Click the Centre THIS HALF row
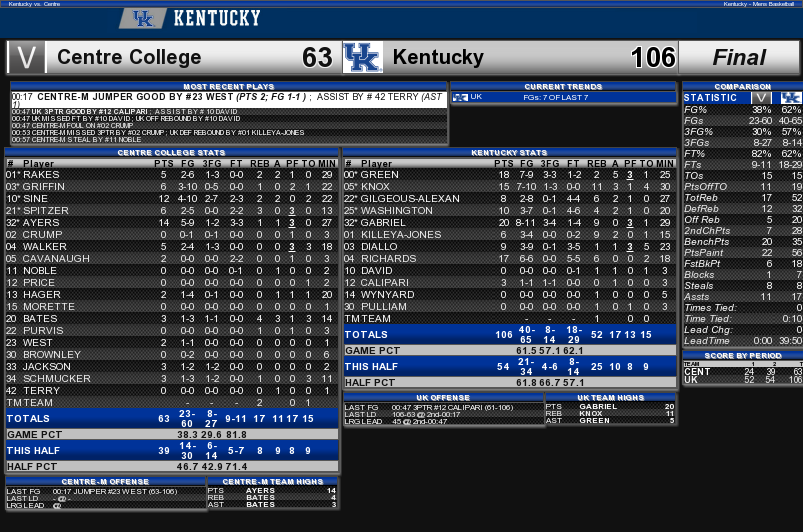803x532 pixels. pyautogui.click(x=172, y=451)
